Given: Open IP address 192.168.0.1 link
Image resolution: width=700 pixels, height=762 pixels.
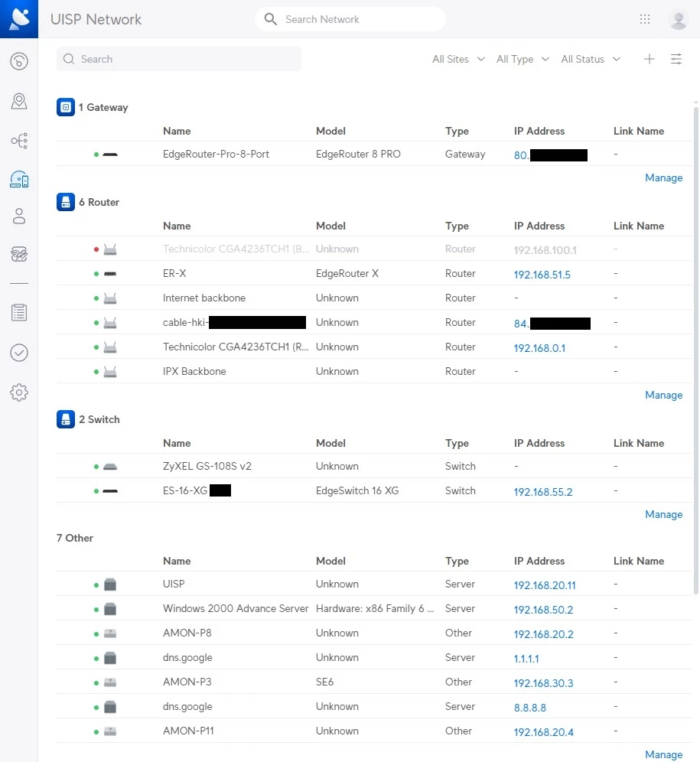Looking at the screenshot, I should (x=539, y=348).
